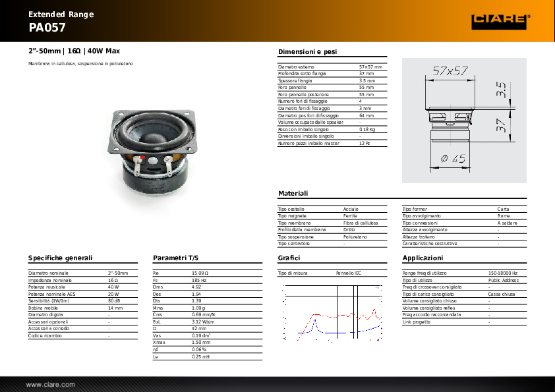
Task: Select the "3.5 mm" flange thickness value
Action: point(367,80)
